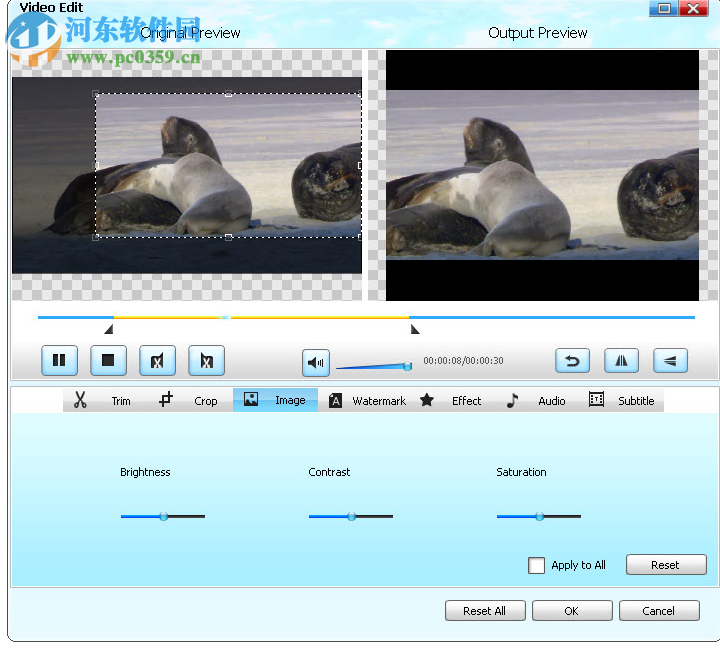Image resolution: width=720 pixels, height=648 pixels.
Task: Click the Output Preview video
Action: (542, 175)
